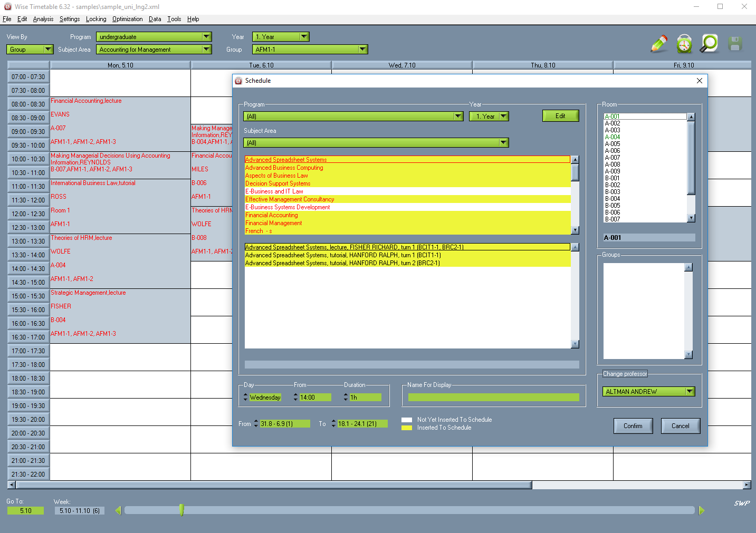Select room A-004 from the Room list
The width and height of the screenshot is (756, 533).
point(612,137)
